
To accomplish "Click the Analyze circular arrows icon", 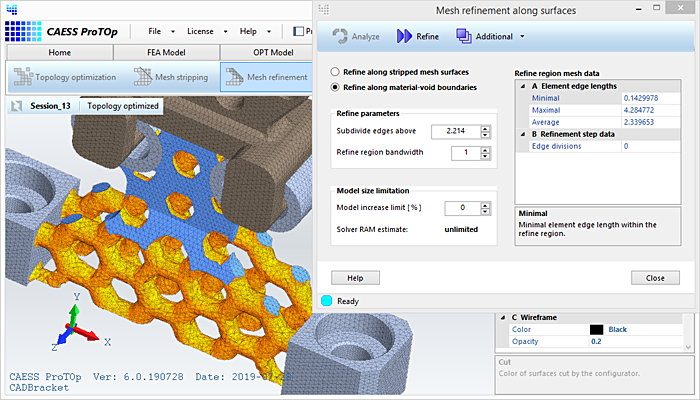I will (x=337, y=36).
